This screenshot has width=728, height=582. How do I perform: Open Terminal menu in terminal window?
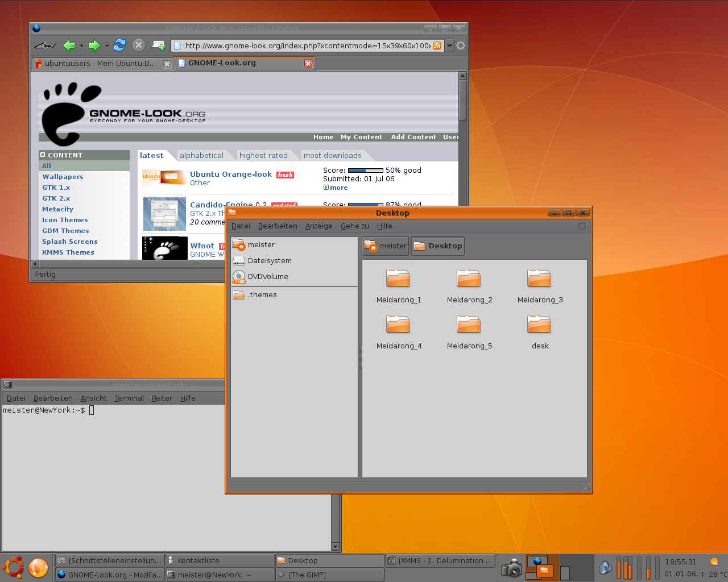[x=129, y=398]
